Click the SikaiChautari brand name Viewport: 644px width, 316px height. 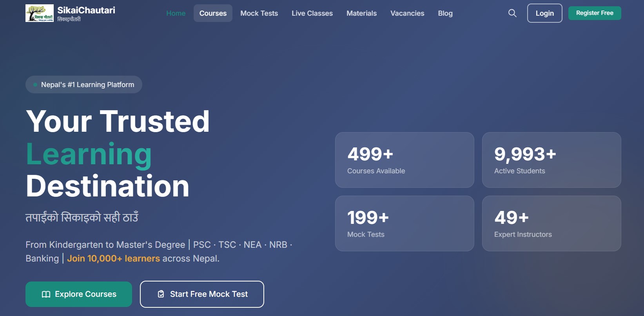point(86,10)
